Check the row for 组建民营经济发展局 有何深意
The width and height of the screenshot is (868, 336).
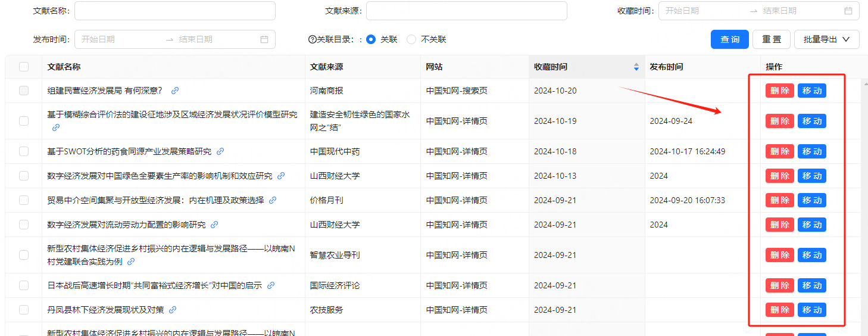pos(24,91)
